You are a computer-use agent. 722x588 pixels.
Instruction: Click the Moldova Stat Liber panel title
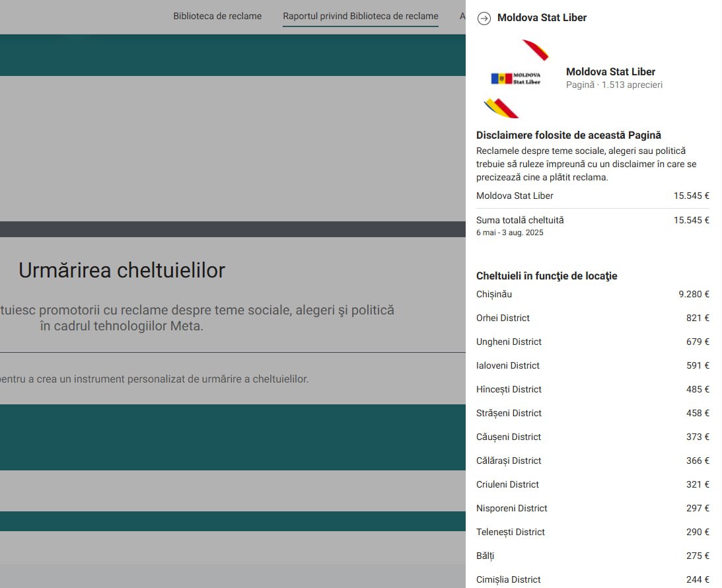pos(542,17)
